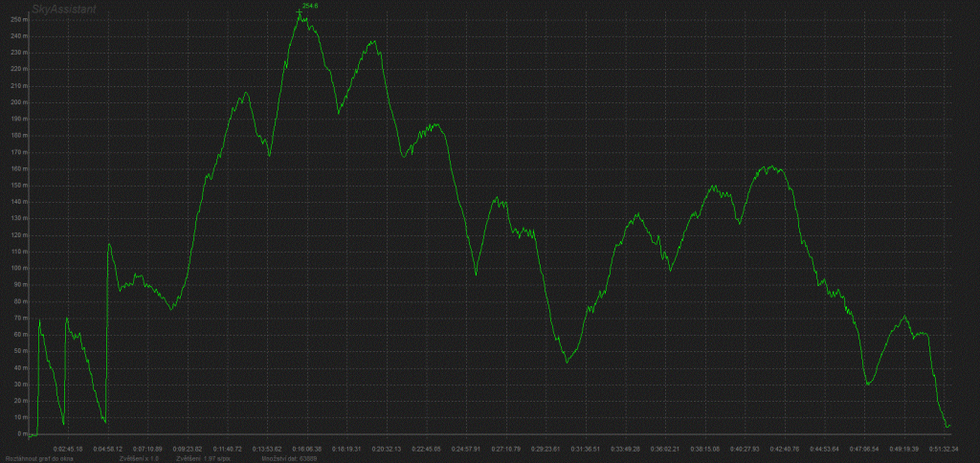
Task: Click the 0:16:06.36 time axis label
Action: click(307, 448)
